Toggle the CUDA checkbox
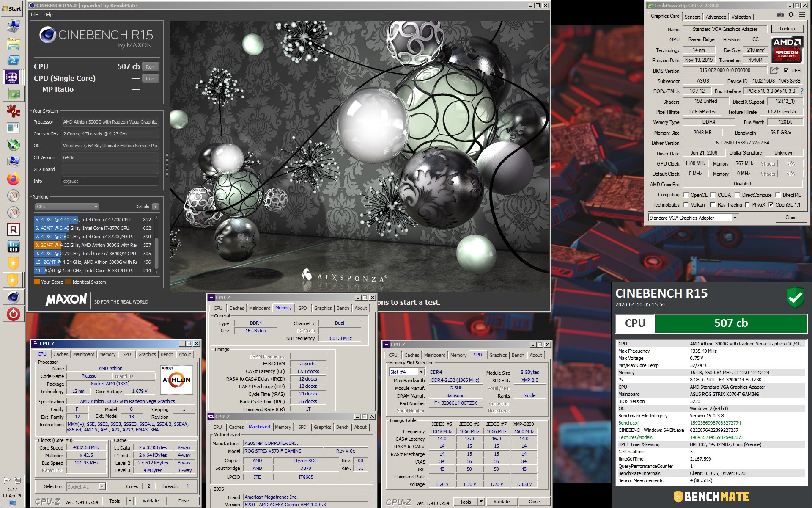The height and width of the screenshot is (508, 812). 713,195
